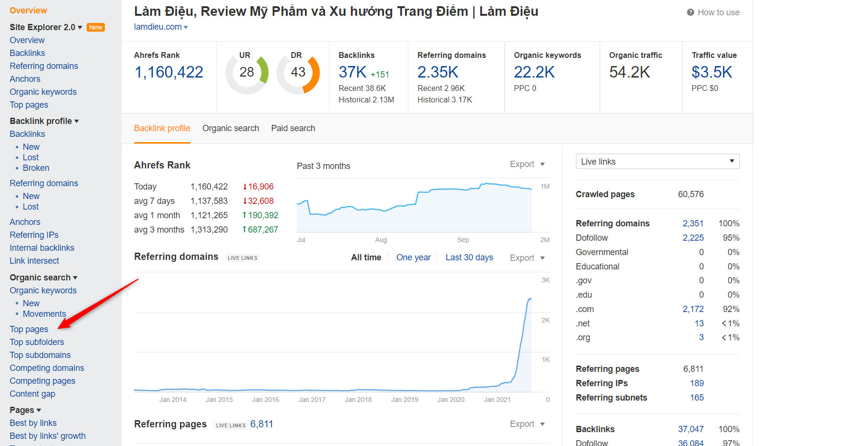Open Best by links in sidebar
This screenshot has width=868, height=446.
(33, 423)
